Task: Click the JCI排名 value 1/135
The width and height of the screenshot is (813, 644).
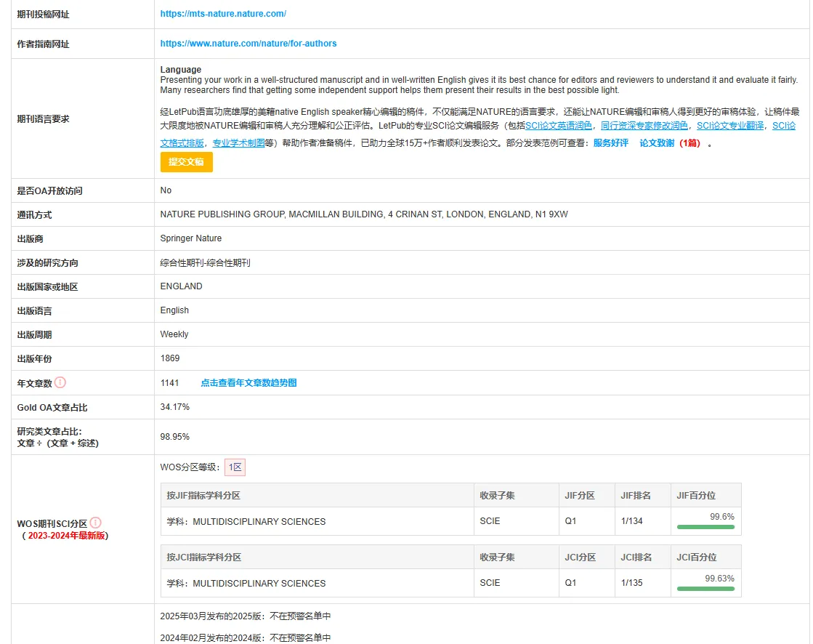Action: click(x=632, y=583)
